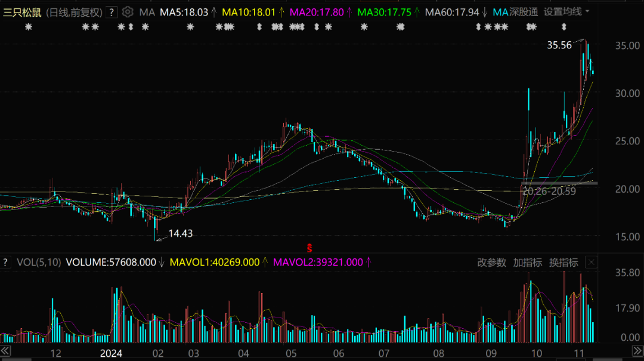This screenshot has width=644, height=361.
Task: Click the 17.90 volume axis label
Action: tap(627, 308)
